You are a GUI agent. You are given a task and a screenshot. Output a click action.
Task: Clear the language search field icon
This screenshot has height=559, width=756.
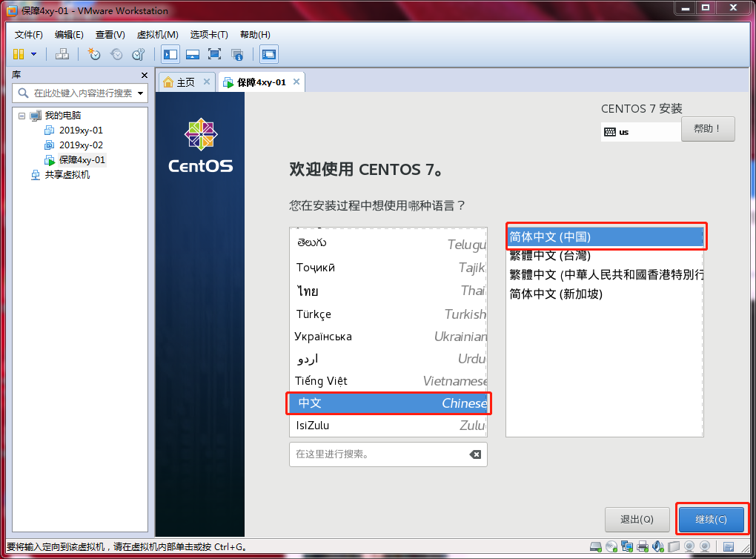(x=475, y=454)
